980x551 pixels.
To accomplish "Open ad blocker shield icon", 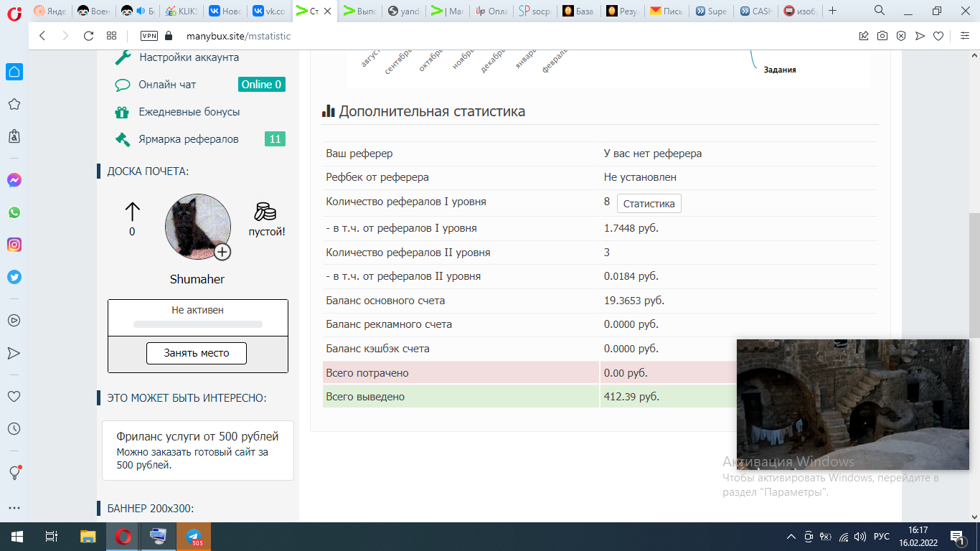I will click(x=901, y=36).
